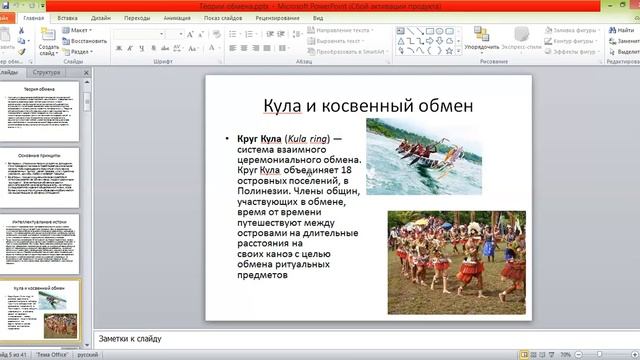Increase list indent level

point(281,34)
